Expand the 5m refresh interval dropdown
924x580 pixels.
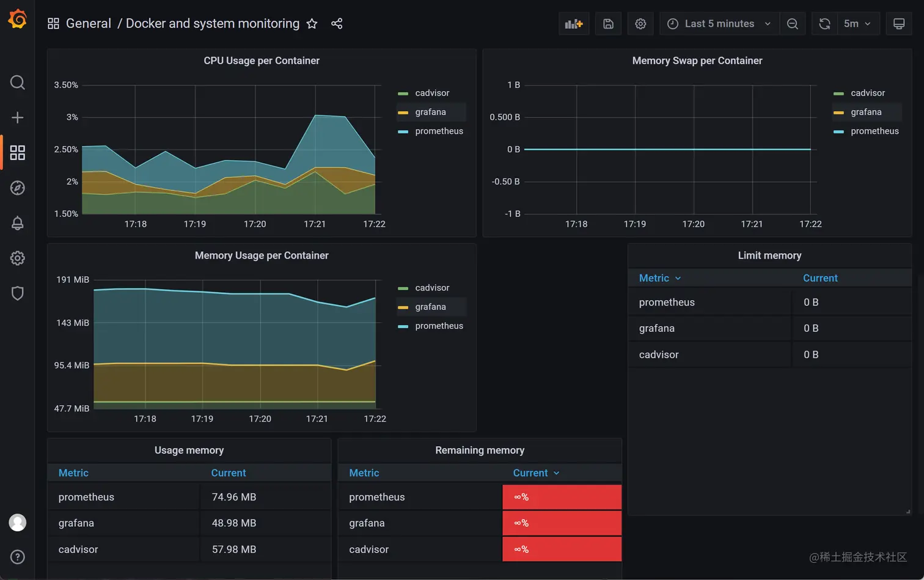point(857,24)
